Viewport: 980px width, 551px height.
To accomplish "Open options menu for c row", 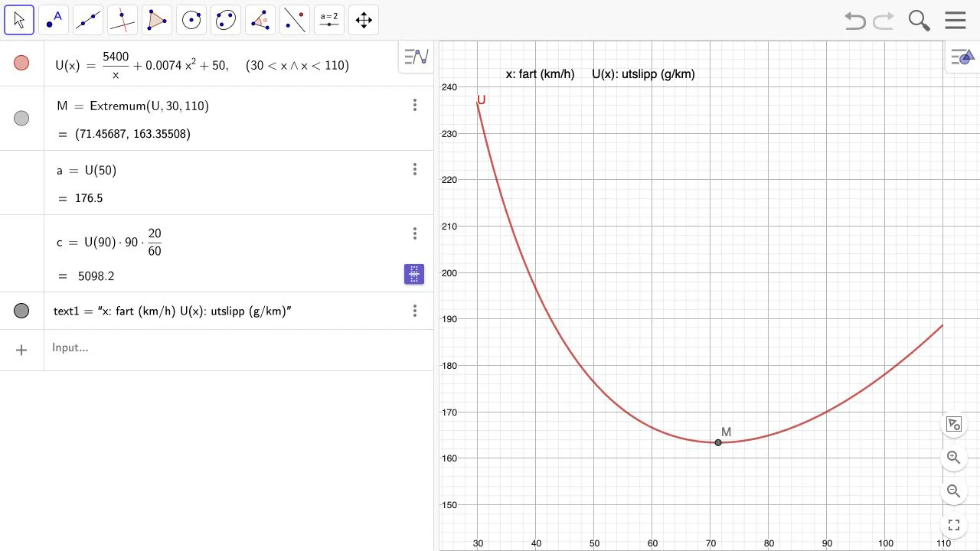I will click(415, 233).
